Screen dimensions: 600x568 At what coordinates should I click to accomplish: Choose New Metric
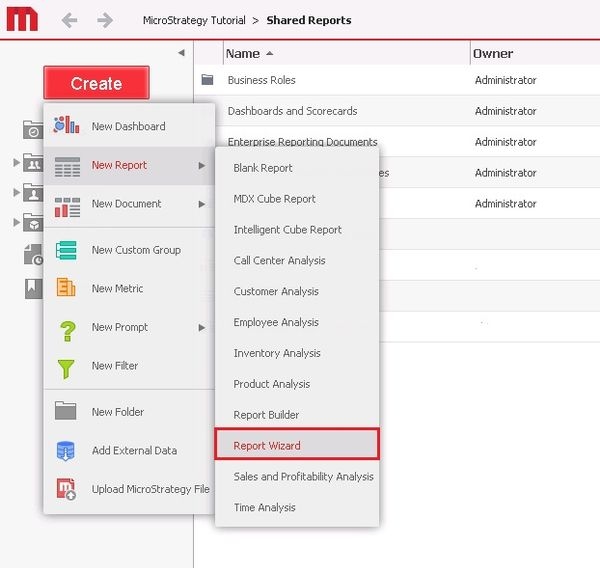[129, 289]
